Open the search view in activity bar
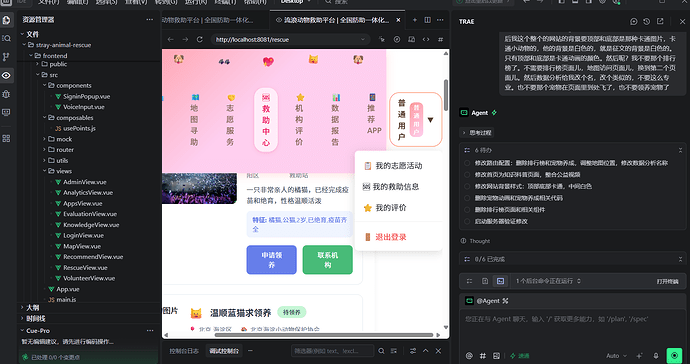Screen dimensions: 690x364 [x=6, y=38]
